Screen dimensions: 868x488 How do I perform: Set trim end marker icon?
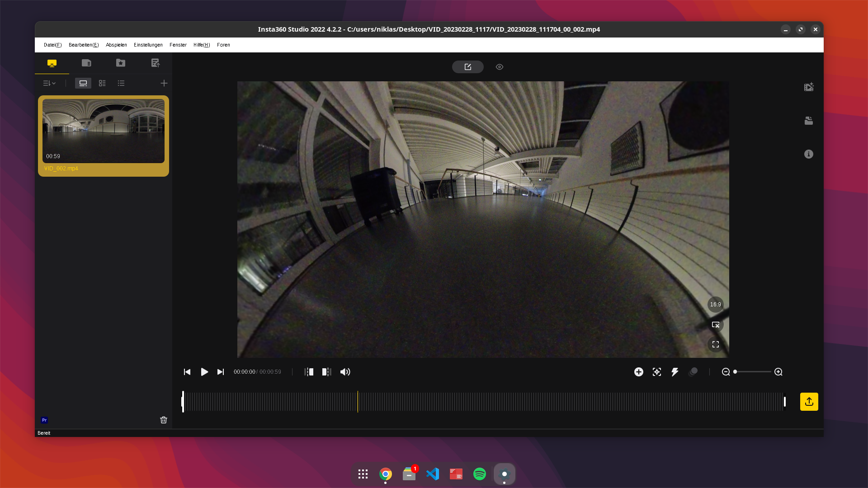(326, 372)
